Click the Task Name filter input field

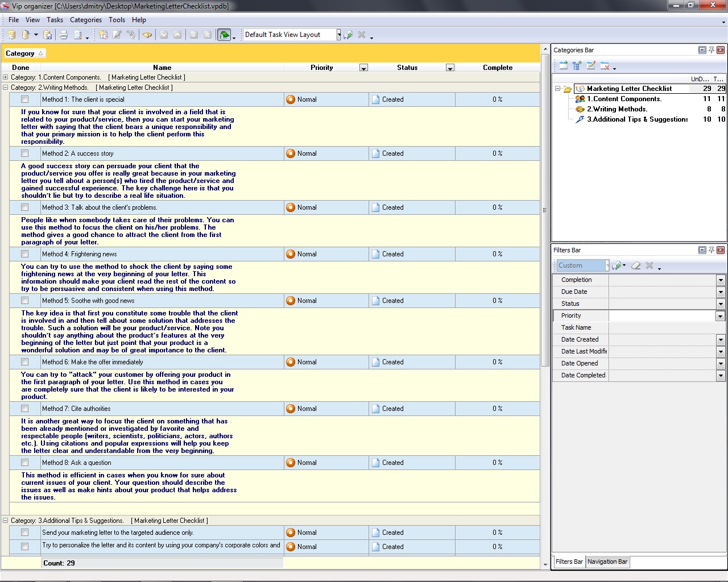(663, 327)
